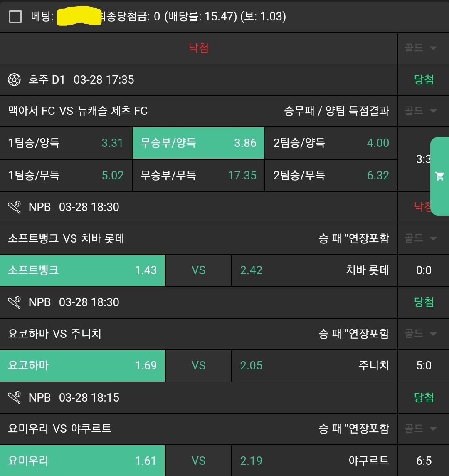Tick the checkbox next to 베팅
The width and height of the screenshot is (449, 476).
[x=15, y=17]
